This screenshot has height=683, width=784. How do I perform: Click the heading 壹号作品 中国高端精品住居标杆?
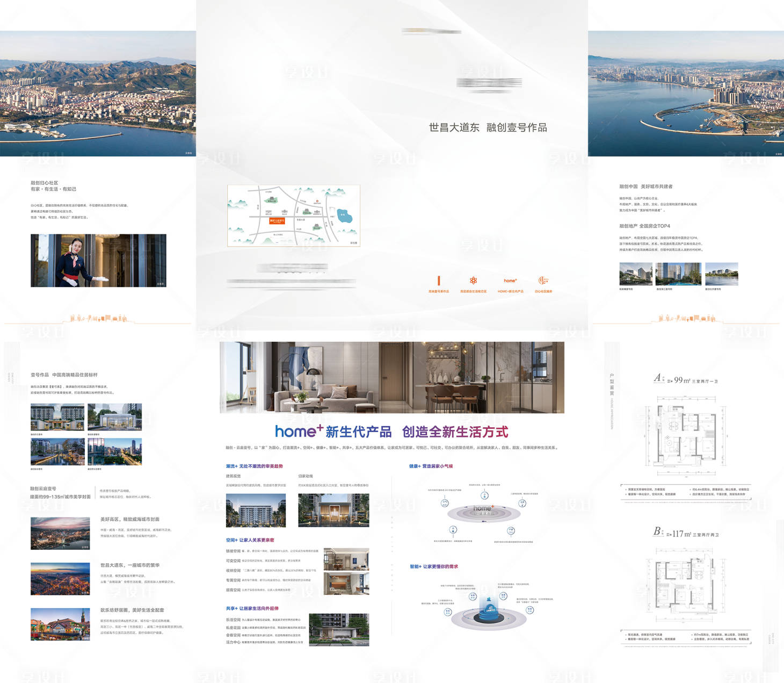pos(64,375)
